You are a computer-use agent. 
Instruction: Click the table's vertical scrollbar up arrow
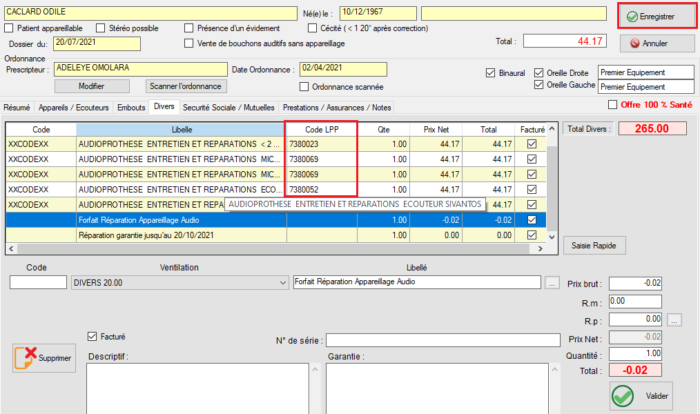552,129
